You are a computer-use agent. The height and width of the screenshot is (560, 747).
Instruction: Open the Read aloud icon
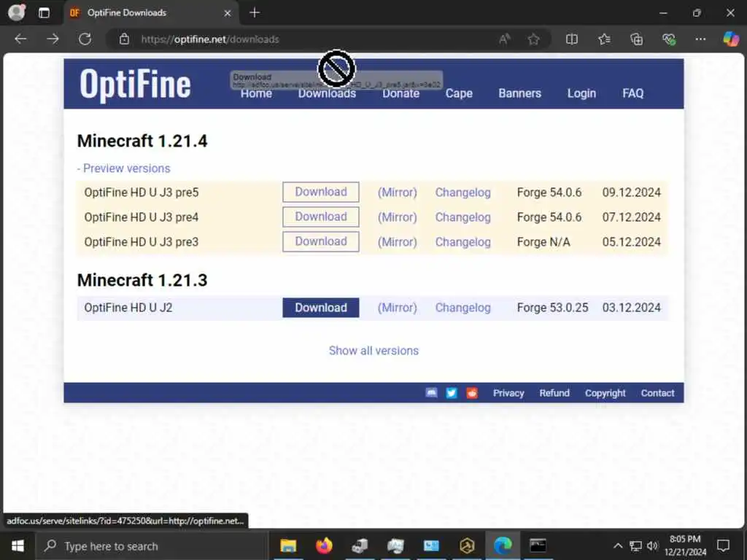pos(505,39)
